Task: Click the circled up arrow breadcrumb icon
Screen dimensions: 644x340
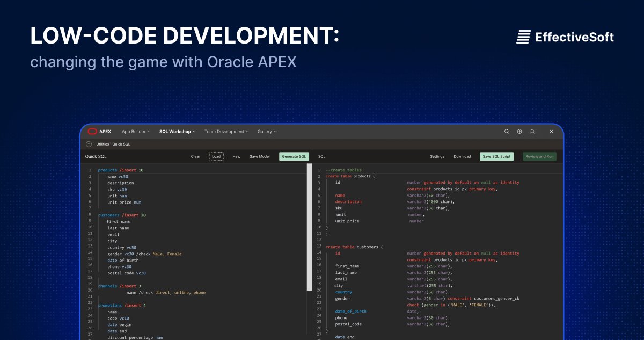Action: click(89, 144)
